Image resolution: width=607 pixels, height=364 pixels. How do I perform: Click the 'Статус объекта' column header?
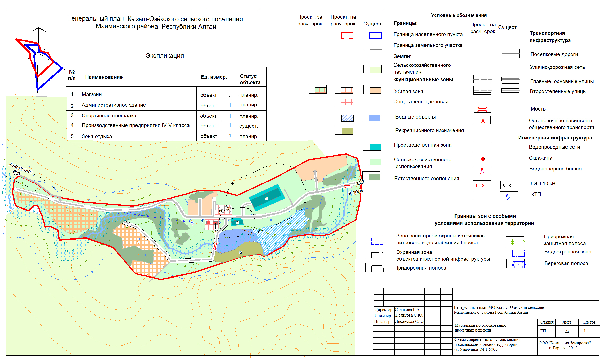250,79
